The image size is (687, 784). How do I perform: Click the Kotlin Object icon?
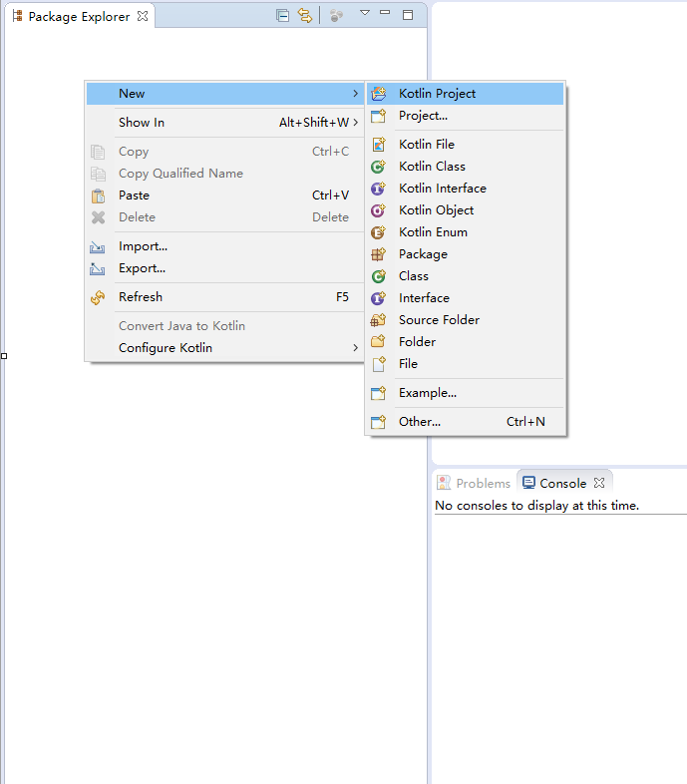(x=379, y=210)
